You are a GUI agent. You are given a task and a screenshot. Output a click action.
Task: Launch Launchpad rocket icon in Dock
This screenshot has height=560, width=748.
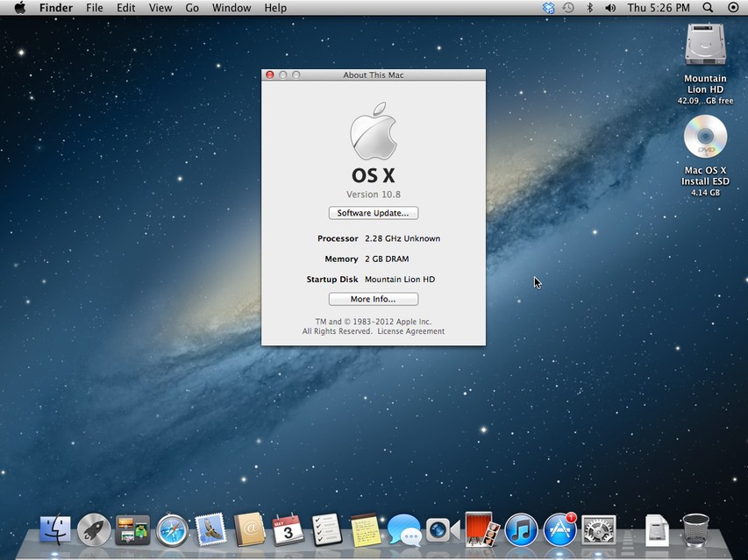coord(94,529)
